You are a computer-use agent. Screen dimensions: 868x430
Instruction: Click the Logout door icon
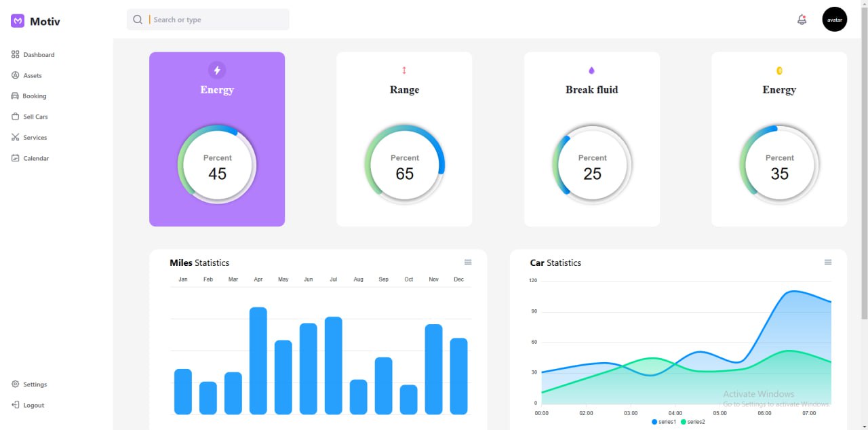tap(16, 405)
